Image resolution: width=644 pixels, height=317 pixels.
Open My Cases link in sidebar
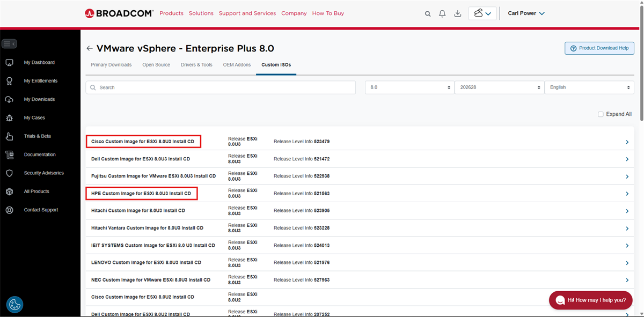(34, 118)
